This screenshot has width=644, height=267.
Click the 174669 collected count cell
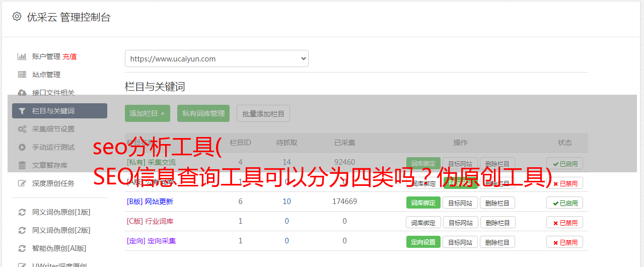coord(344,202)
